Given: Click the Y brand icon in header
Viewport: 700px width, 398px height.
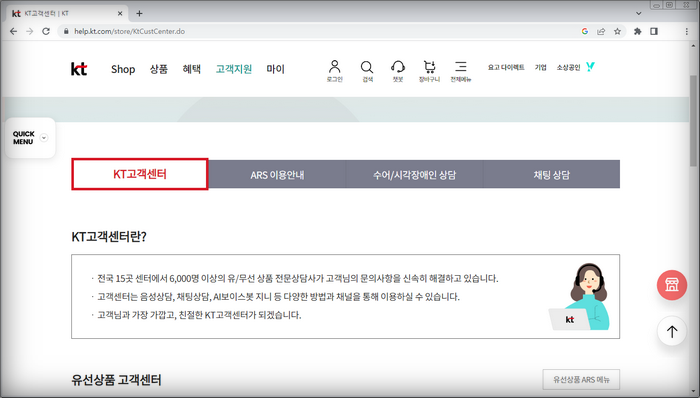Looking at the screenshot, I should point(590,67).
